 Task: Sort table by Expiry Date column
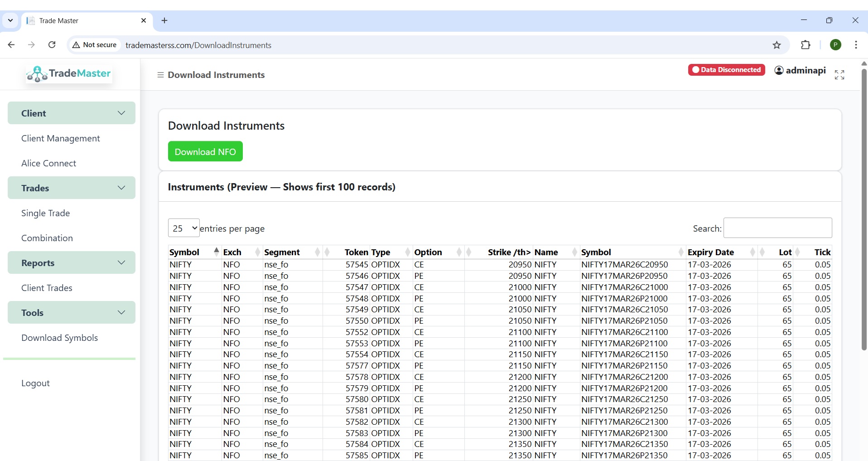point(711,252)
